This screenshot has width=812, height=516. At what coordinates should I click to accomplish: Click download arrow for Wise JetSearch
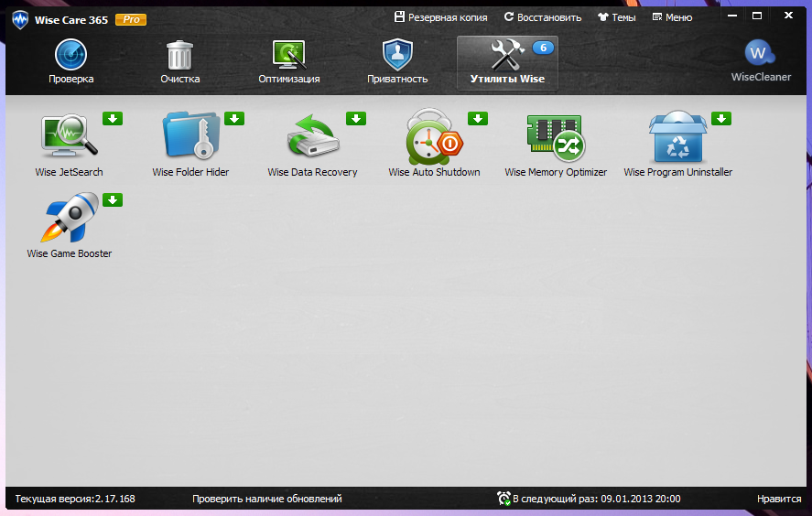[x=113, y=119]
